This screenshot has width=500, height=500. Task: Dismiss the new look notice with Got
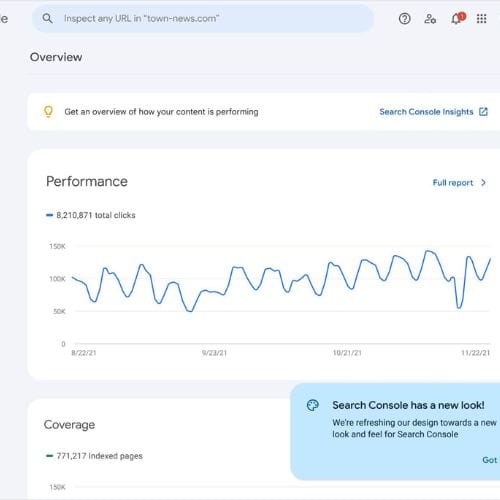tap(490, 460)
